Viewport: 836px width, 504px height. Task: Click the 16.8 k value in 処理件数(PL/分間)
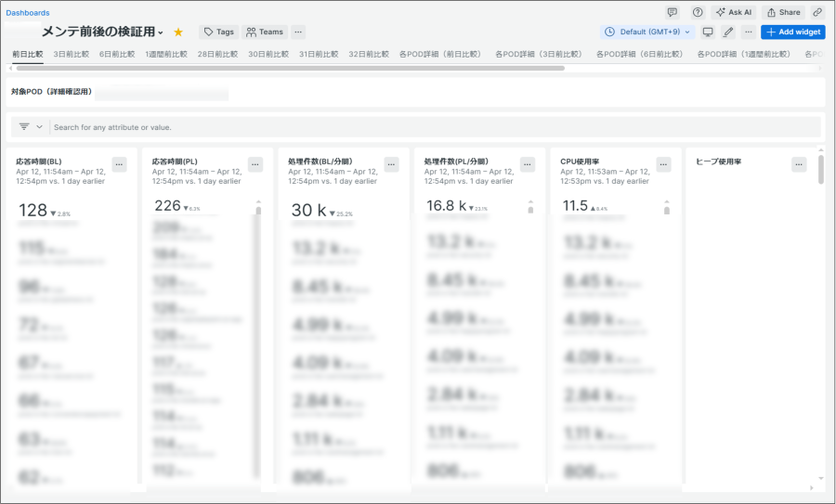coord(446,206)
